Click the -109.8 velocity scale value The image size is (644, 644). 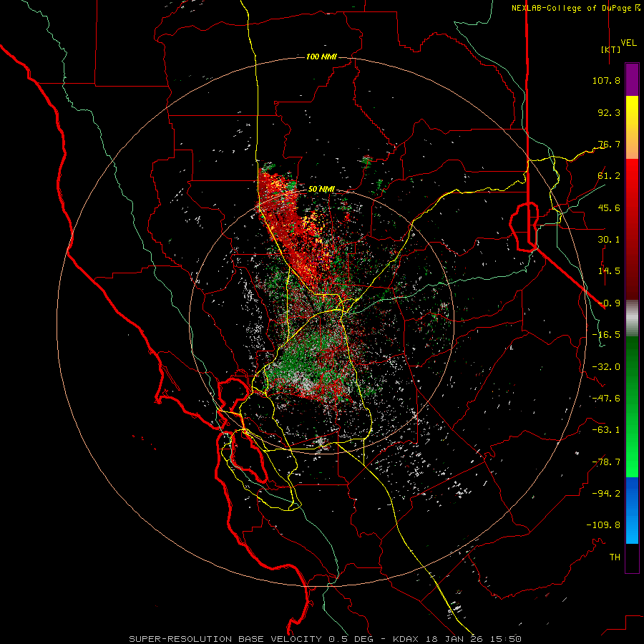(x=603, y=525)
